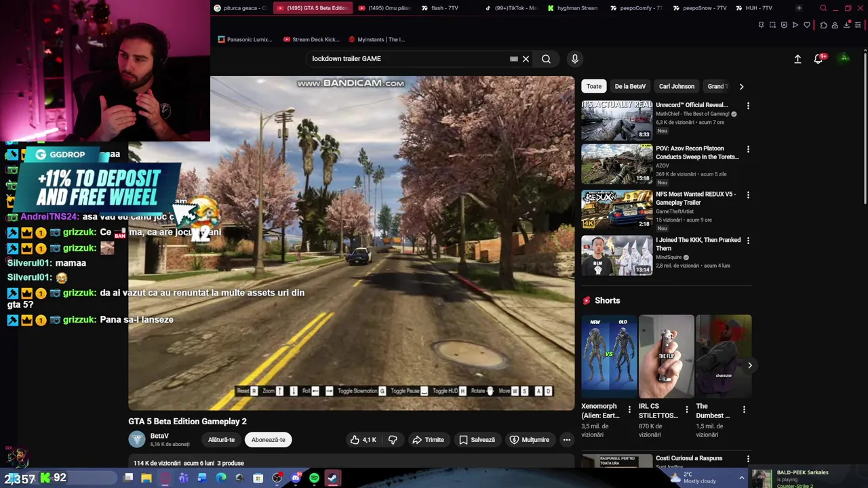868x488 pixels.
Task: Select the De la BetaV filter chip
Action: (630, 87)
